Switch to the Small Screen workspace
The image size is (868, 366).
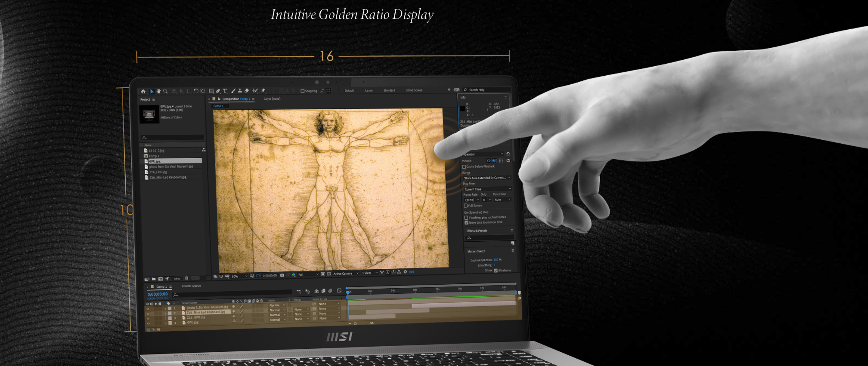point(414,90)
